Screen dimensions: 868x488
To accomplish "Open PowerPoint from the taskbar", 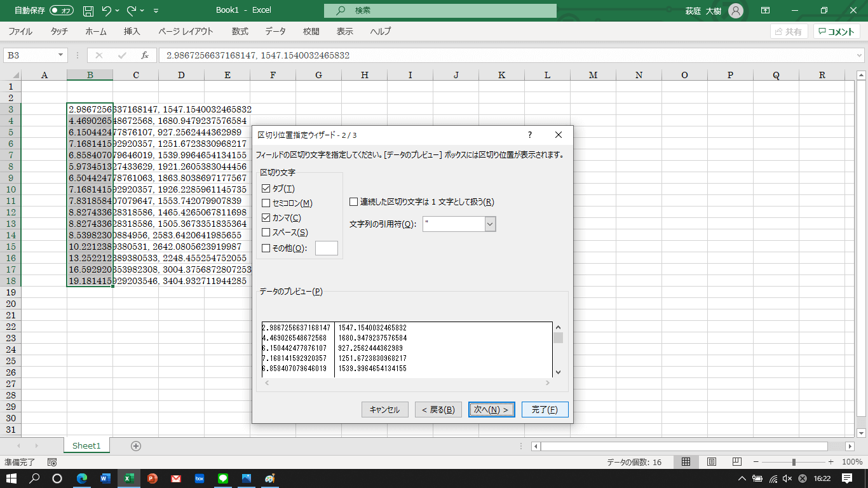I will click(x=152, y=478).
